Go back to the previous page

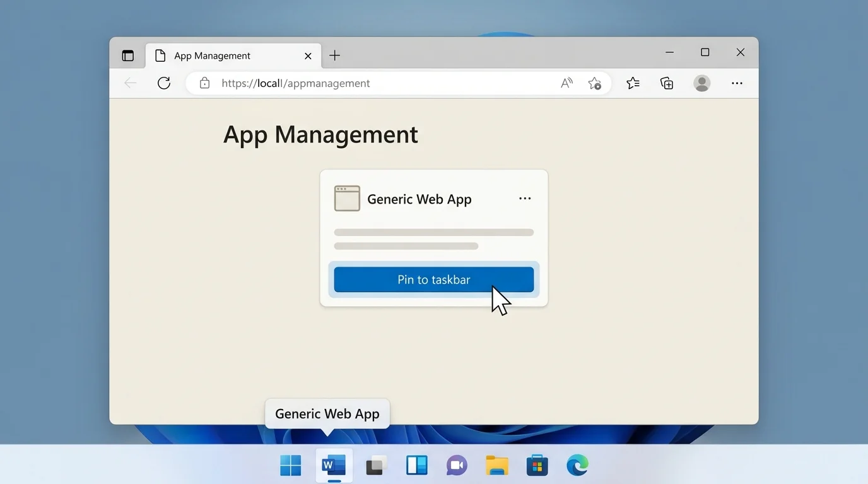131,83
